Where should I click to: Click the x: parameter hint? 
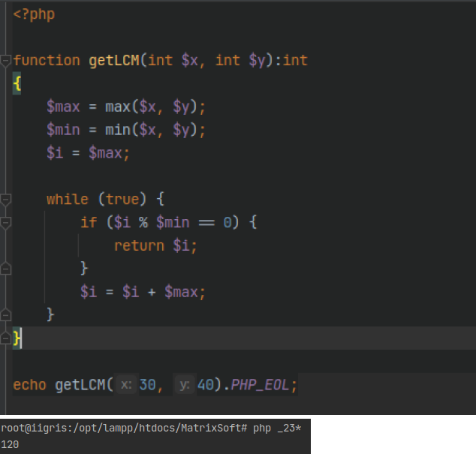click(x=126, y=385)
